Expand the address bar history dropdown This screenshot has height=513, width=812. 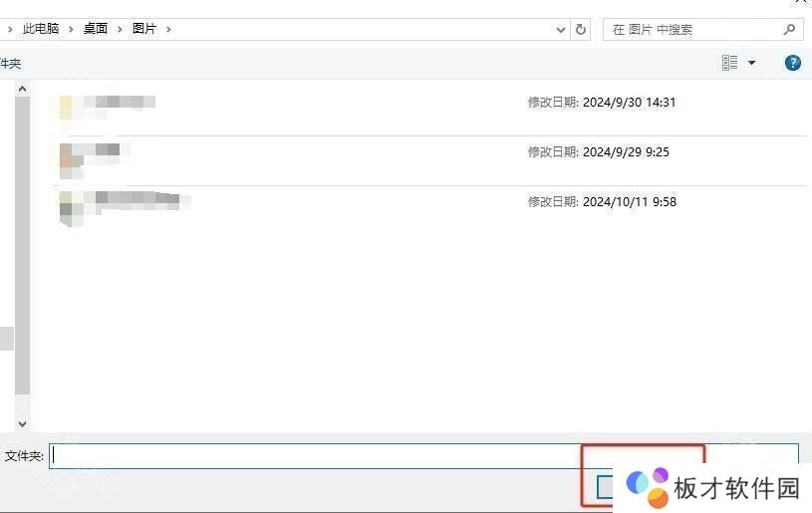[561, 30]
